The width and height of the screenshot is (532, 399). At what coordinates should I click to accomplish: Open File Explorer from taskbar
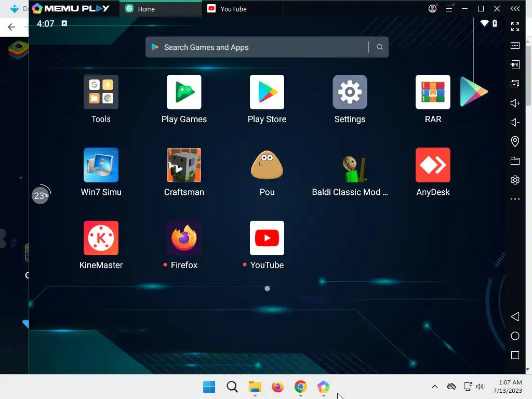(255, 387)
